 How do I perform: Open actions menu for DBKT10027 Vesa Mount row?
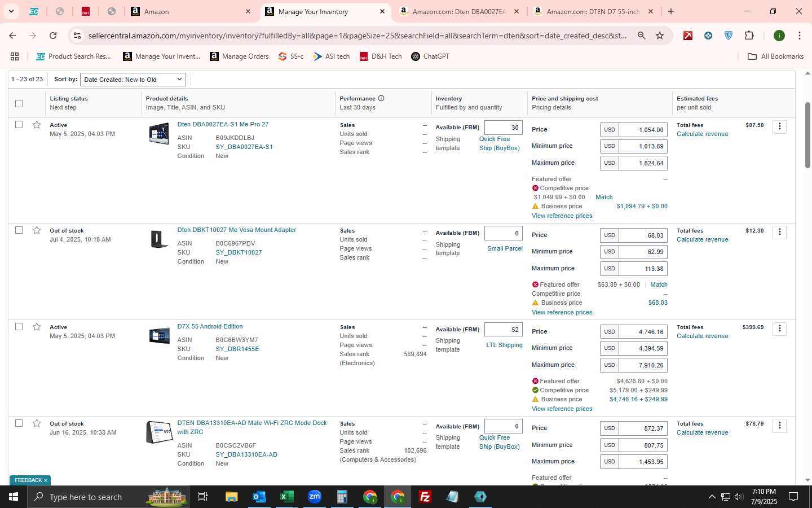[x=779, y=232]
